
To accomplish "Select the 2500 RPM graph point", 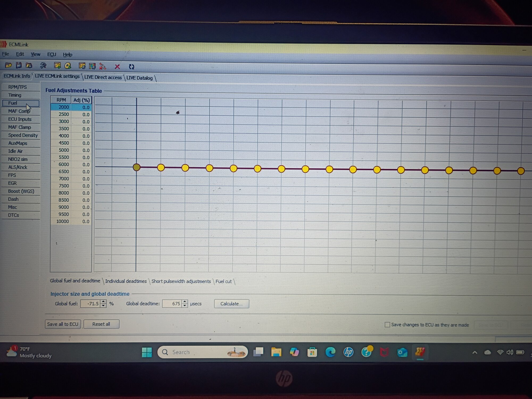I will coord(161,168).
